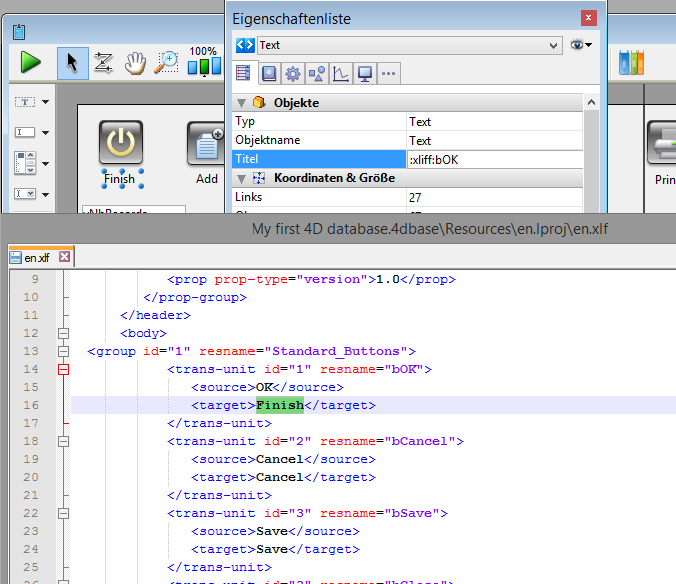Collapse the Standard_Buttons group fold marker
Screen dimensions: 676x584
click(x=62, y=351)
